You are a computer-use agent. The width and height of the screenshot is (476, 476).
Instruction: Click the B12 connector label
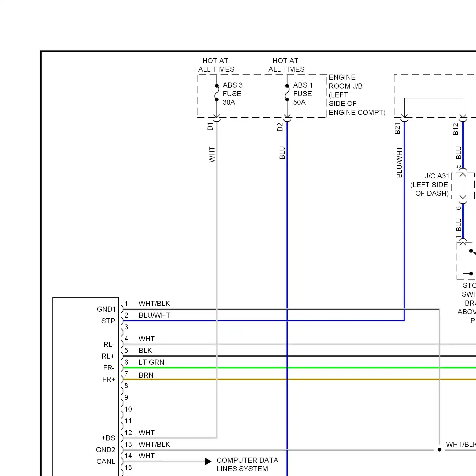456,129
